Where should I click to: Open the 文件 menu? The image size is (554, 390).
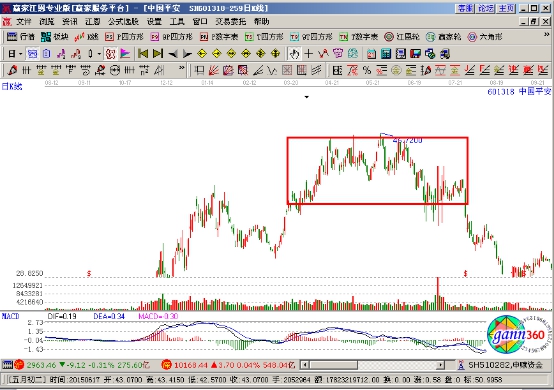[x=24, y=22]
